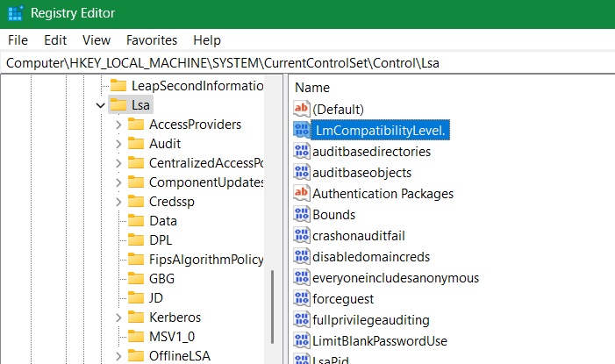
Task: Click the DWORD icon next to forceguest
Action: [302, 298]
